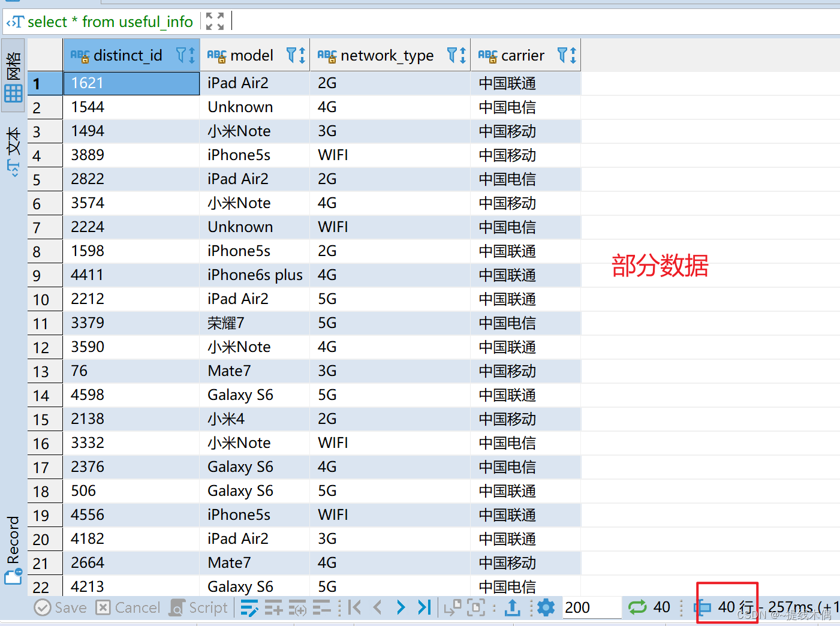Screen dimensions: 840x626
Task: Open the filter funnel on model column
Action: [x=291, y=55]
